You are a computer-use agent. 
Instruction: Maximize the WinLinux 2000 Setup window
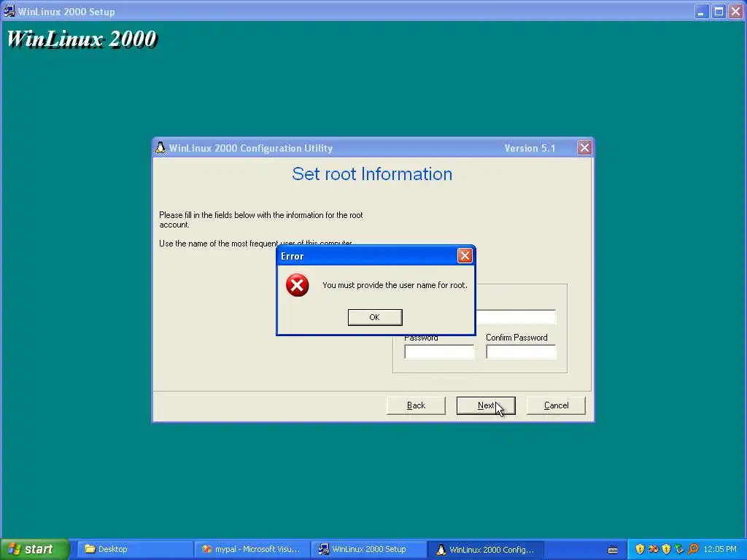[x=719, y=12]
